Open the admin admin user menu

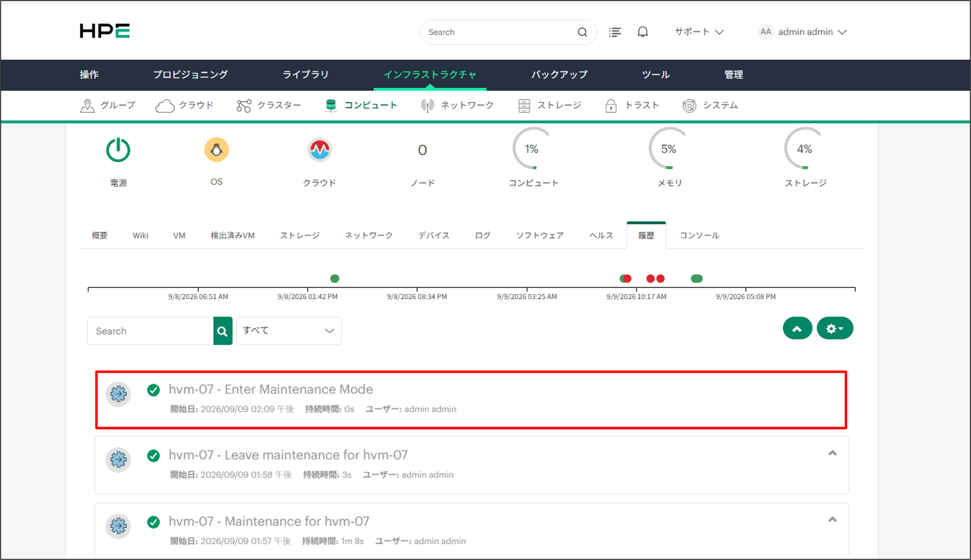[812, 32]
